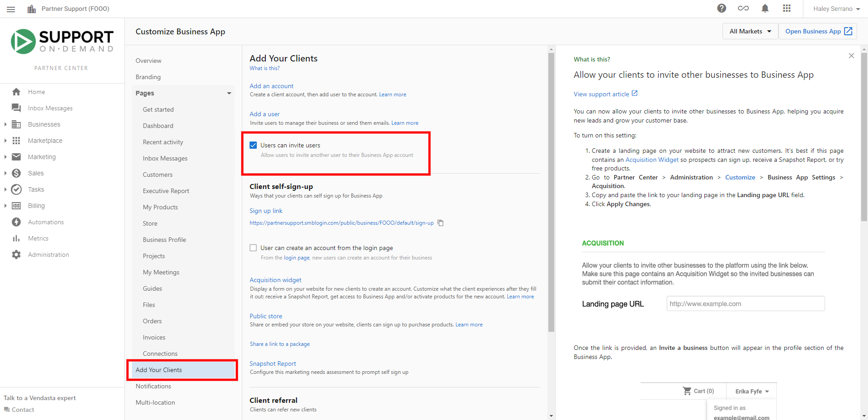Image resolution: width=868 pixels, height=420 pixels.
Task: Select the Multi-location menu item
Action: click(155, 402)
